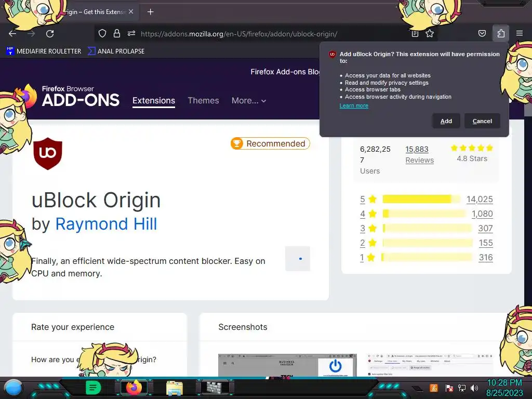532x399 pixels.
Task: Click the Recommended trophy badge
Action: (270, 143)
